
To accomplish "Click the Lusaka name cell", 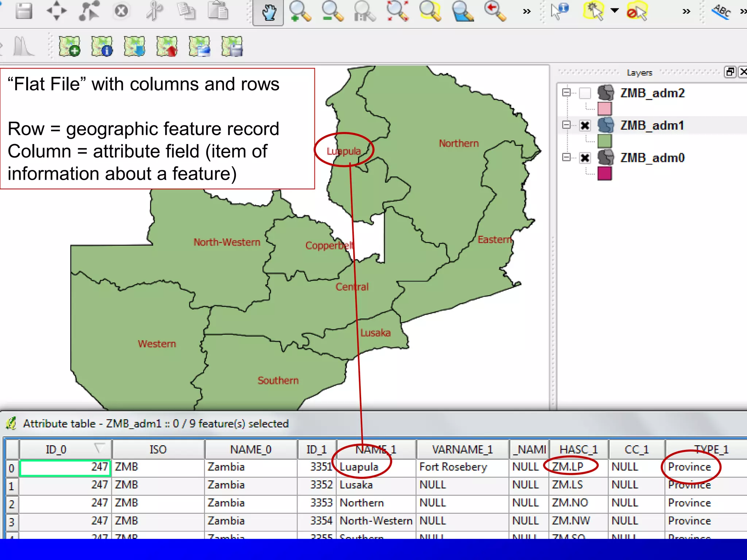I will [376, 485].
